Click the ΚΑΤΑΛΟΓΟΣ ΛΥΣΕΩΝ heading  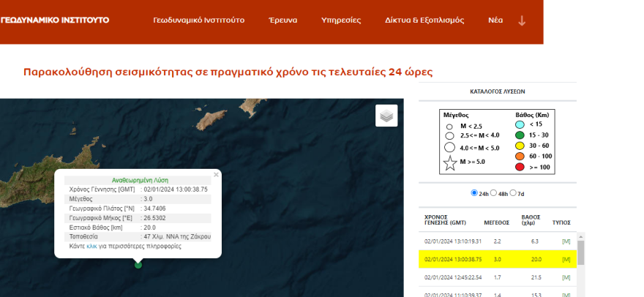click(498, 91)
